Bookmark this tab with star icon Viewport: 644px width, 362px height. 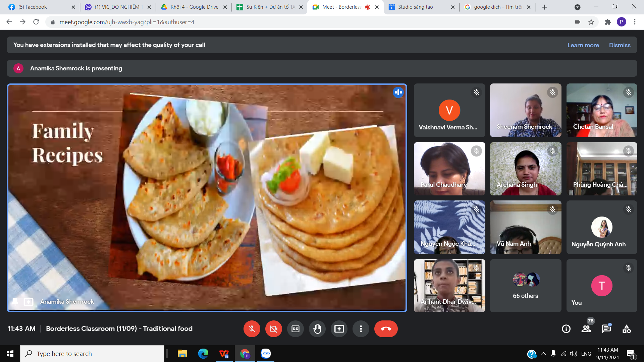coord(591,22)
